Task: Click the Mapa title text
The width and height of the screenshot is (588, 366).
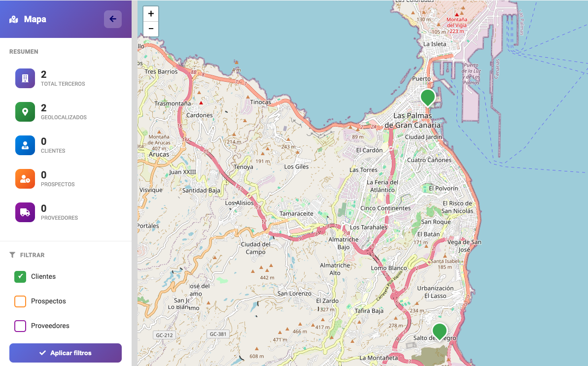Action: click(35, 20)
